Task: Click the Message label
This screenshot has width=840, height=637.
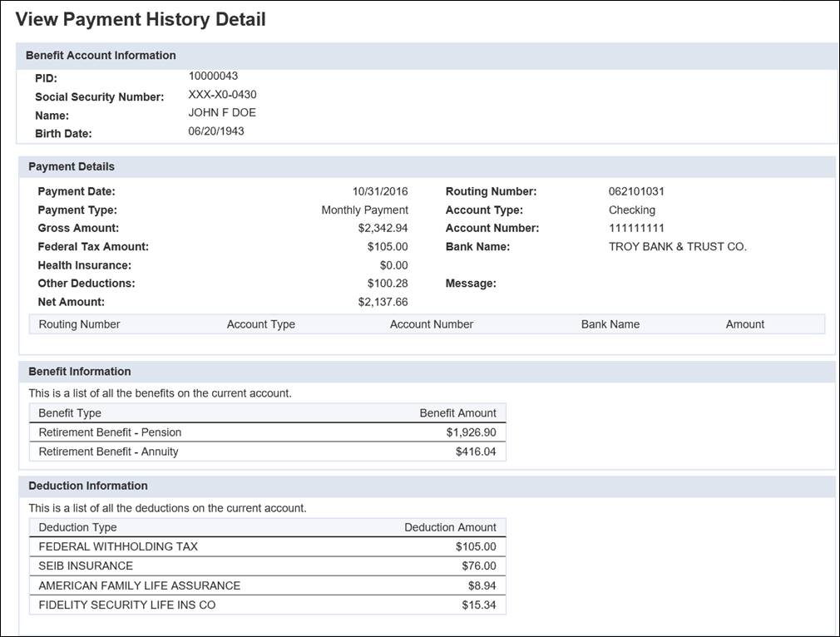Action: click(x=471, y=284)
